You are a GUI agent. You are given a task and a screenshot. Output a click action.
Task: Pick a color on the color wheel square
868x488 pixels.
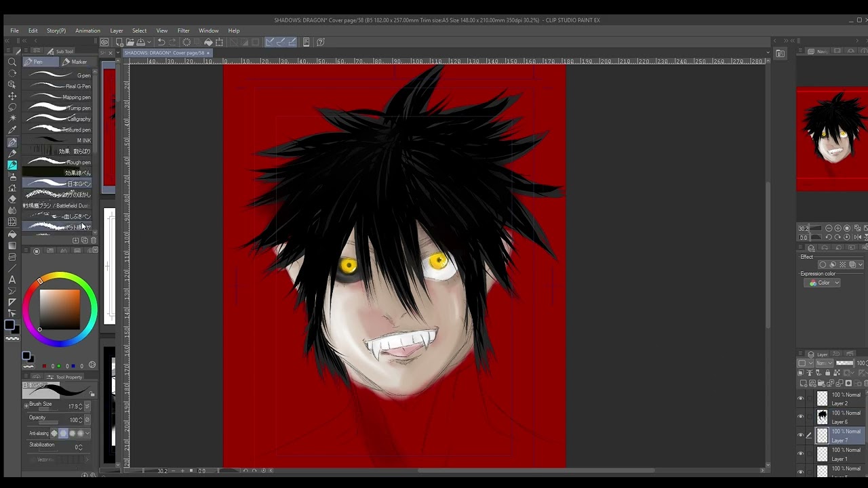point(60,310)
